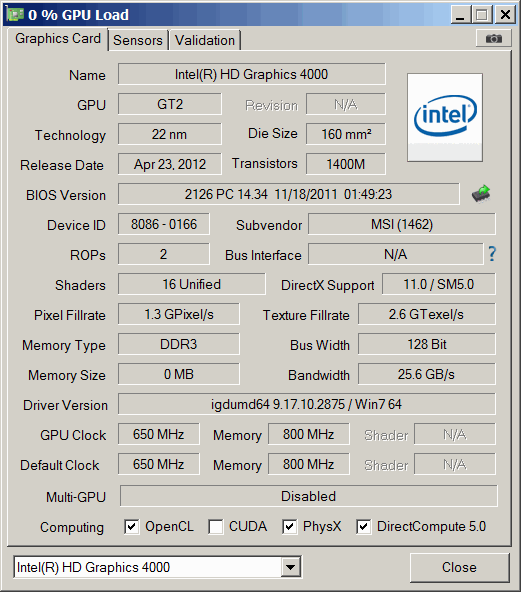Click the Driver Version field

(307, 404)
